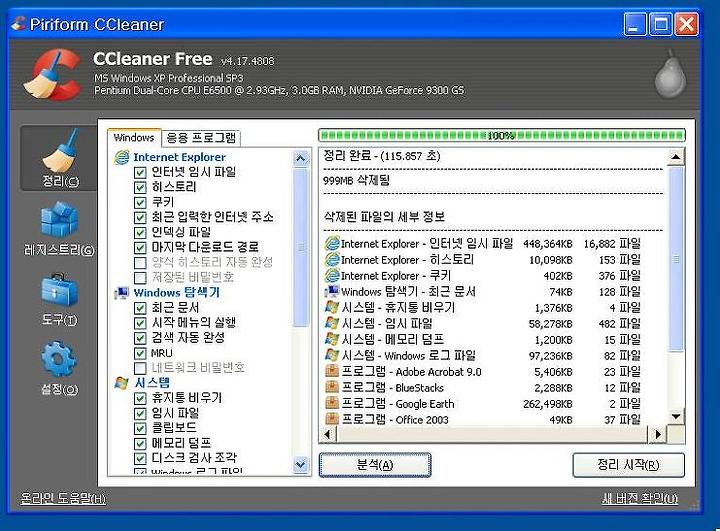
Task: Uncheck the 히스토리 checkbox
Action: [x=140, y=187]
